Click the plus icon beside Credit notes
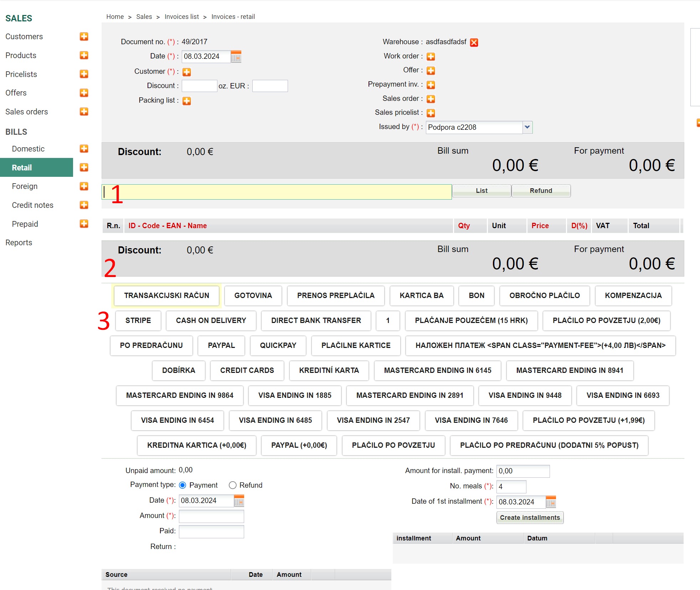700x590 pixels. coord(84,205)
